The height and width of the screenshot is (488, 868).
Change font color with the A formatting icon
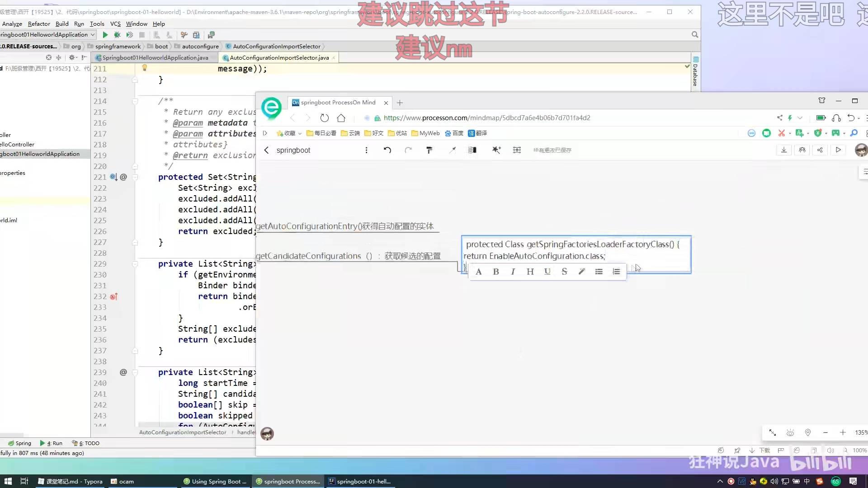click(x=479, y=272)
